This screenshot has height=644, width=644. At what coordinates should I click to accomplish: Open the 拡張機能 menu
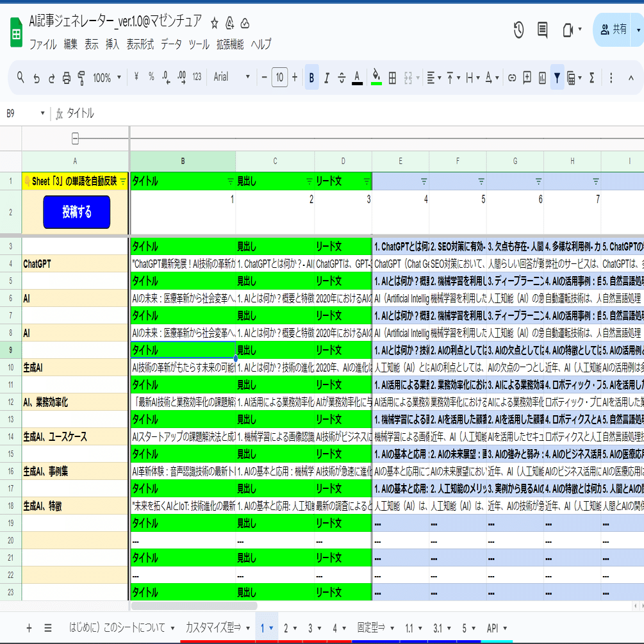[x=230, y=44]
